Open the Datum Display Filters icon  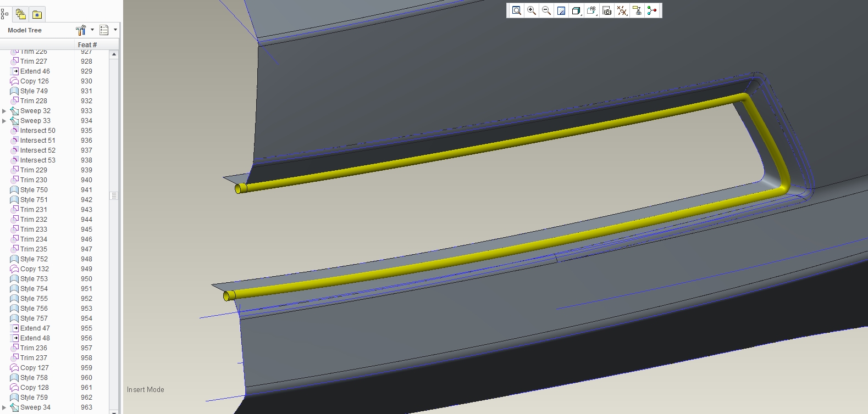(622, 10)
